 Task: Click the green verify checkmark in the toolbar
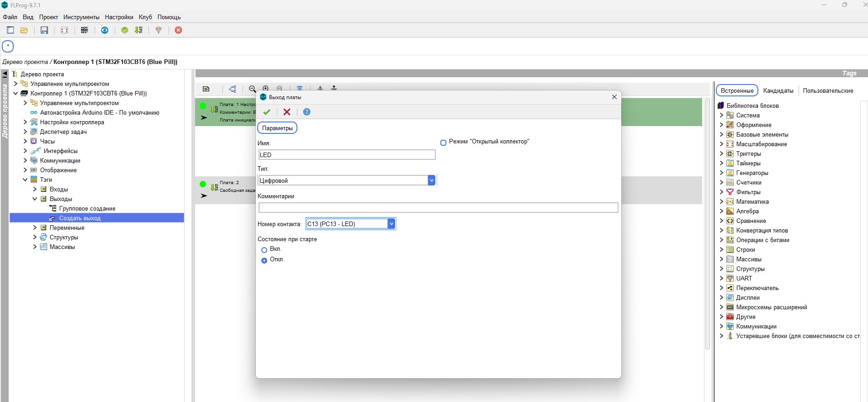click(125, 30)
